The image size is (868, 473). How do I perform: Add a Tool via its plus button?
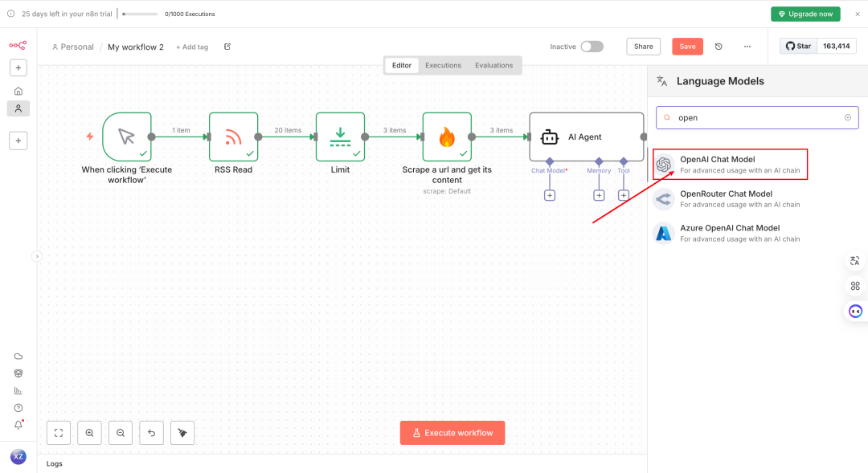(x=624, y=195)
